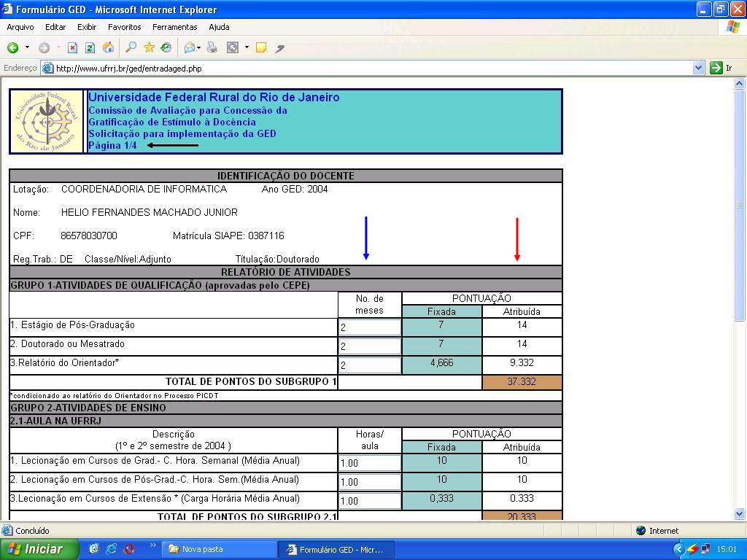Click the vertical scrollbar thumb
747x560 pixels.
(740, 206)
